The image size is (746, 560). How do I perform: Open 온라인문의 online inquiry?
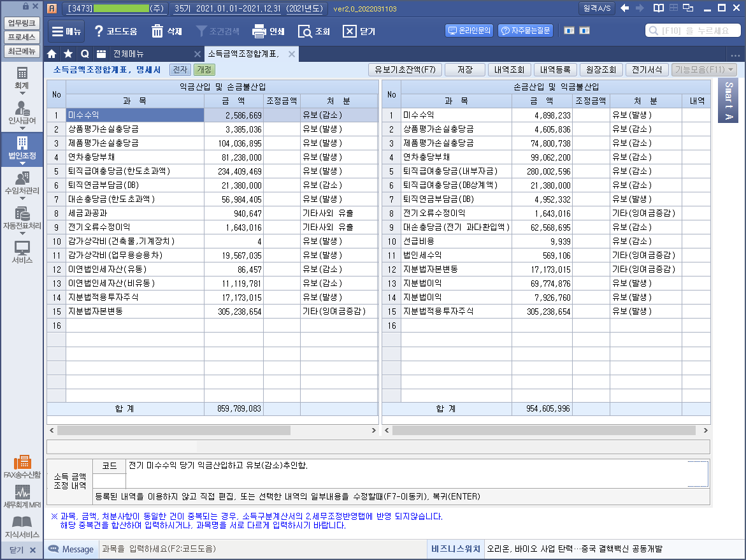(x=469, y=31)
